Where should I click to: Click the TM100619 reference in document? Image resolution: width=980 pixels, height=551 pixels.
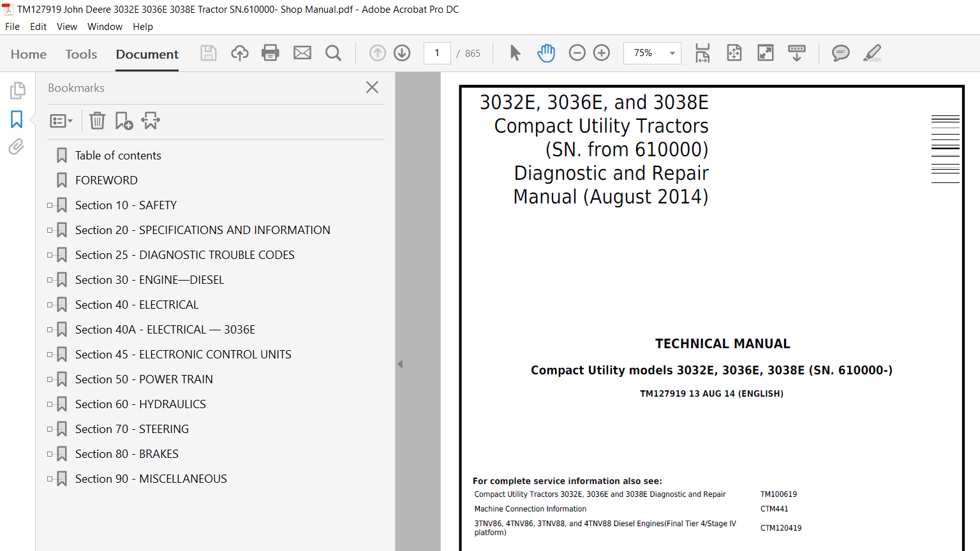[778, 494]
